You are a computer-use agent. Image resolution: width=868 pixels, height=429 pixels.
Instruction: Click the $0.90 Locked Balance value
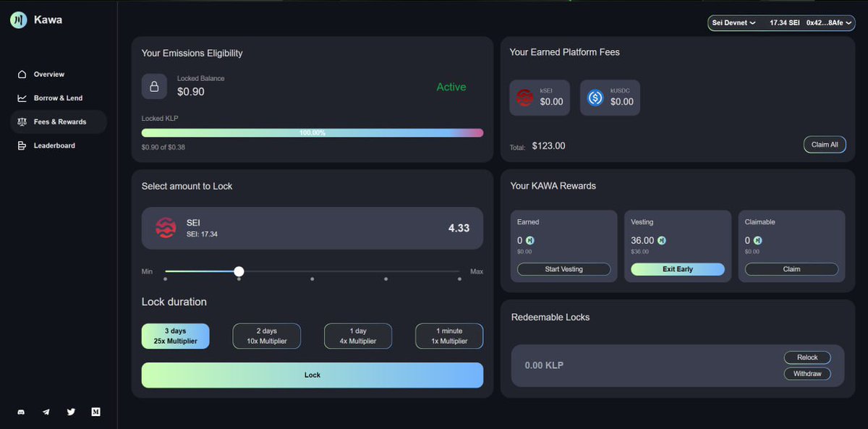(191, 92)
